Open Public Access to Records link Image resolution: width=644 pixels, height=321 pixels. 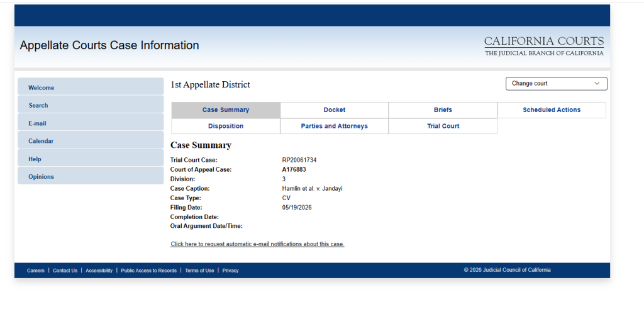(x=148, y=271)
